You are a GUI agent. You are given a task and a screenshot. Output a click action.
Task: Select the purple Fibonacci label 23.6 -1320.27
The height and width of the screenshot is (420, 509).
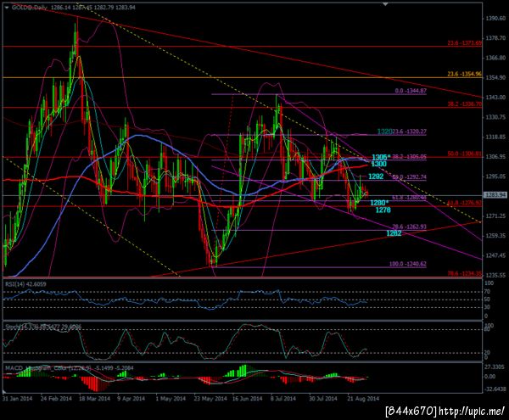click(409, 132)
